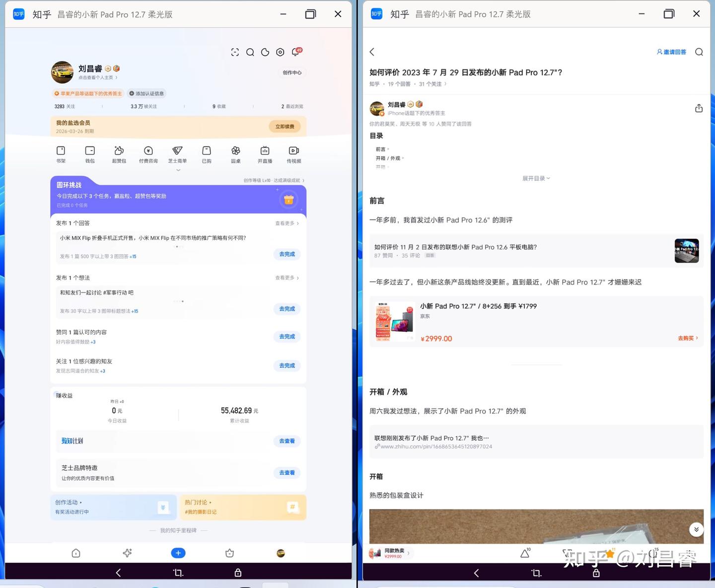Image resolution: width=715 pixels, height=588 pixels.
Task: Start a live stream via 开直播
Action: (x=265, y=154)
